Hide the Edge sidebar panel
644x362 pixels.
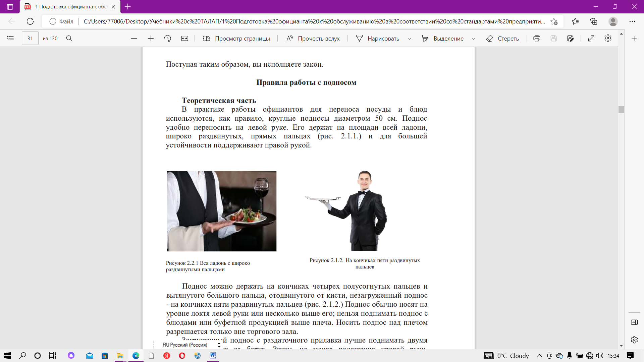634,322
